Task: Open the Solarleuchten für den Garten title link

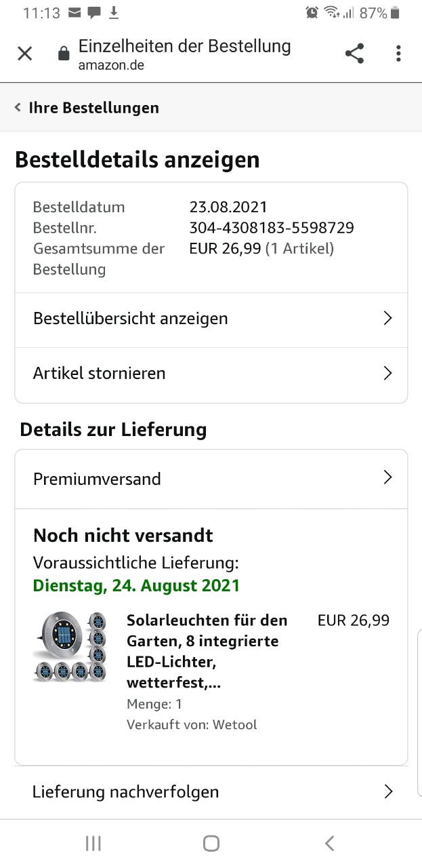Action: [x=207, y=651]
